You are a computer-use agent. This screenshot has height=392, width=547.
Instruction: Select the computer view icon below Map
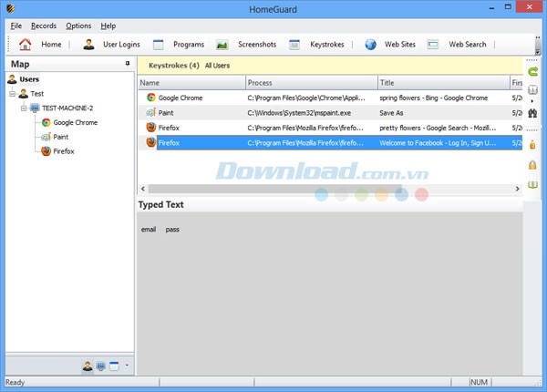[x=100, y=366]
